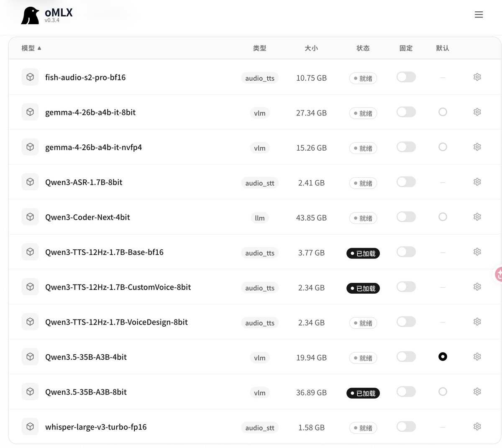This screenshot has height=448, width=502.
Task: Open settings gear for gemma-4-26b-a4b-it-nvfp4
Action: pyautogui.click(x=477, y=147)
